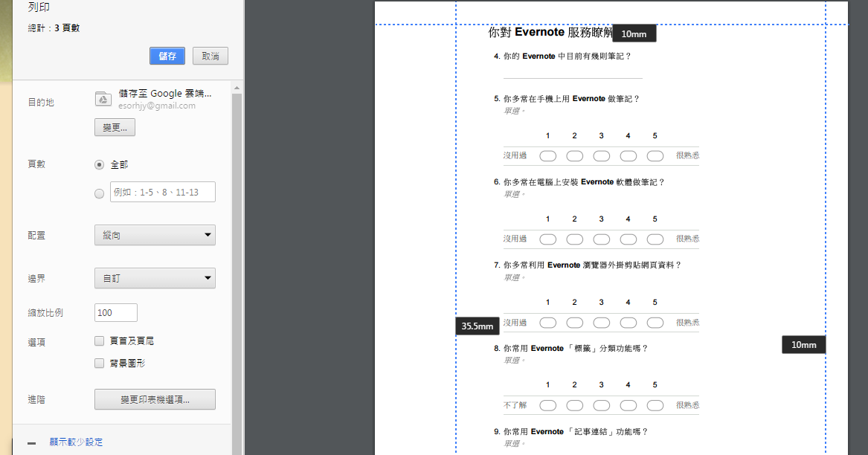The height and width of the screenshot is (455, 868).
Task: Select option 2 for question 6
Action: coord(575,239)
